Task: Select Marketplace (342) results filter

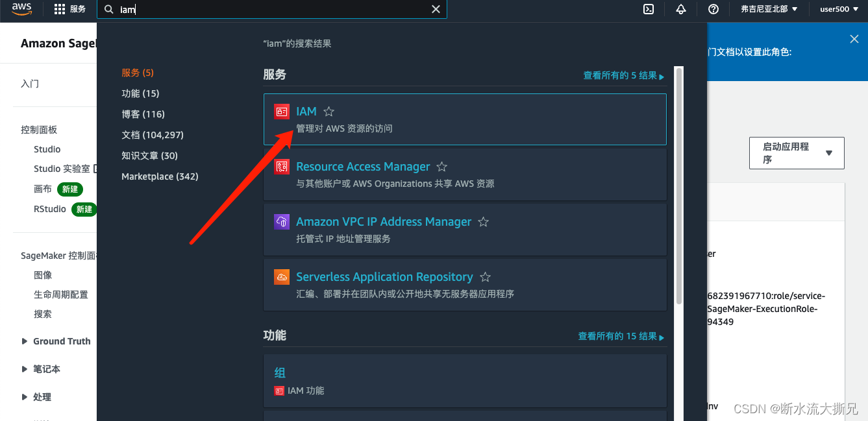Action: coord(160,176)
